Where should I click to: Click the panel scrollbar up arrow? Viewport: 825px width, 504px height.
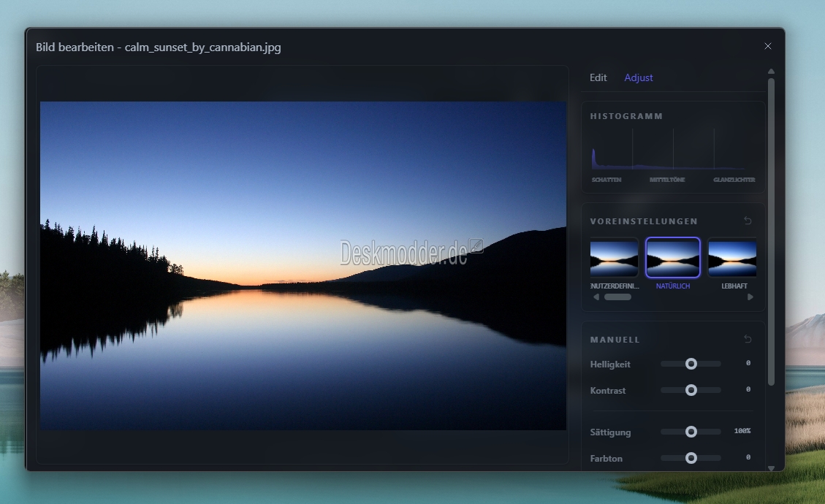point(771,72)
